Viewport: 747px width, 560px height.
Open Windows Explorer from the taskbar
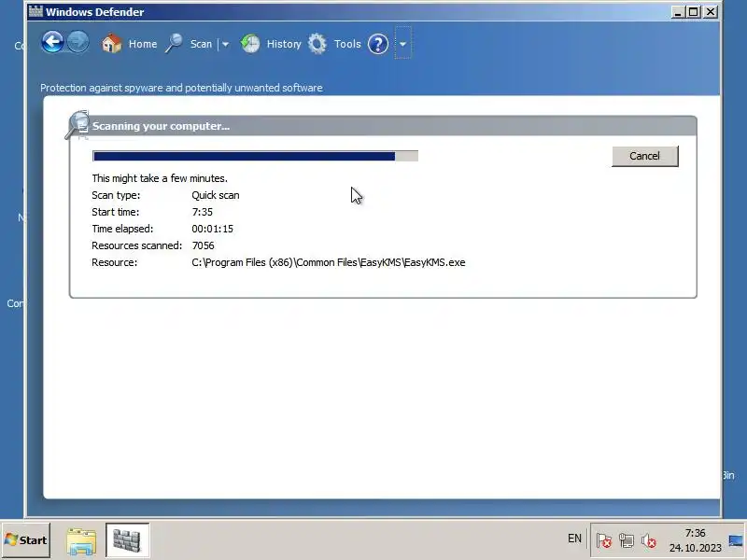click(x=81, y=541)
